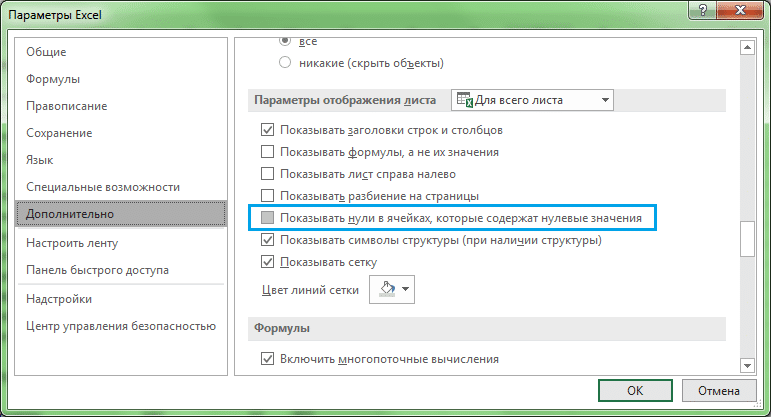Click the help question mark button
Screen dimensions: 771x417
703,10
